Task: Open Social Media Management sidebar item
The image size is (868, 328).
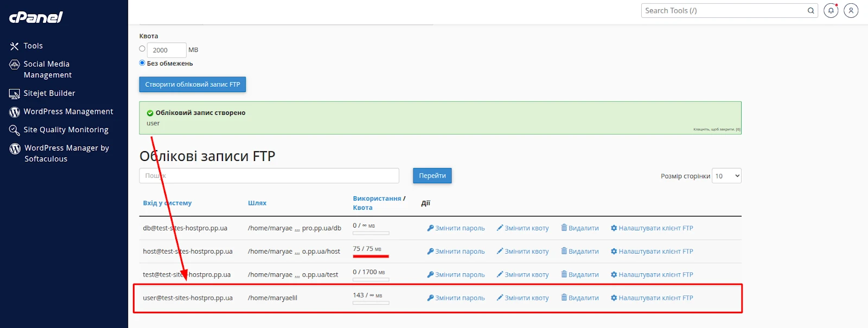Action: (47, 69)
